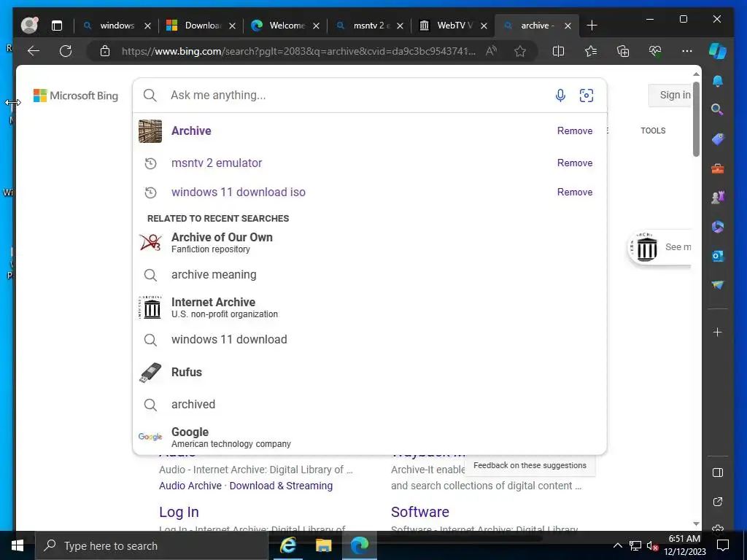This screenshot has height=560, width=747.
Task: Close the active archive tab
Action: (568, 26)
